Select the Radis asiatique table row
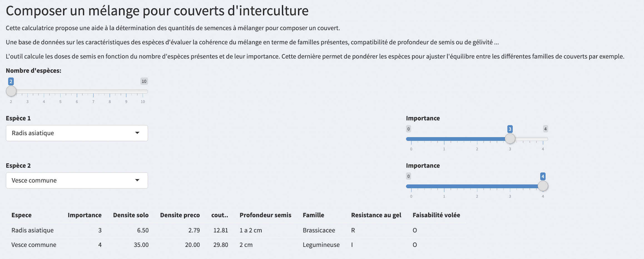Screen dimensions: 644x259 pyautogui.click(x=33, y=230)
